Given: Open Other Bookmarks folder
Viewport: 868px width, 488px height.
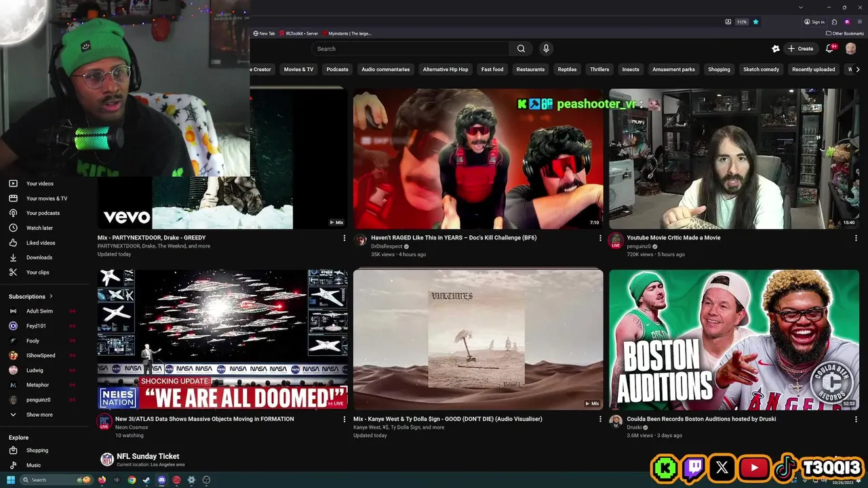Looking at the screenshot, I should tap(845, 33).
